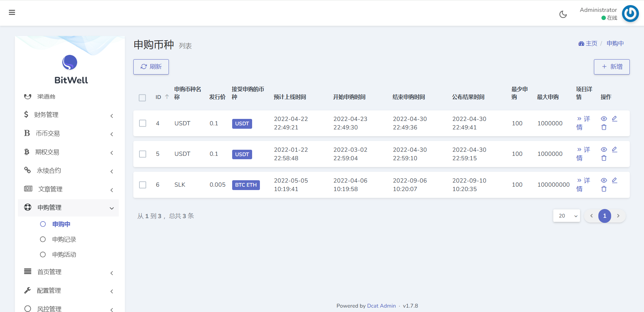
Task: Go to the 申购活动 submenu item
Action: pyautogui.click(x=64, y=255)
